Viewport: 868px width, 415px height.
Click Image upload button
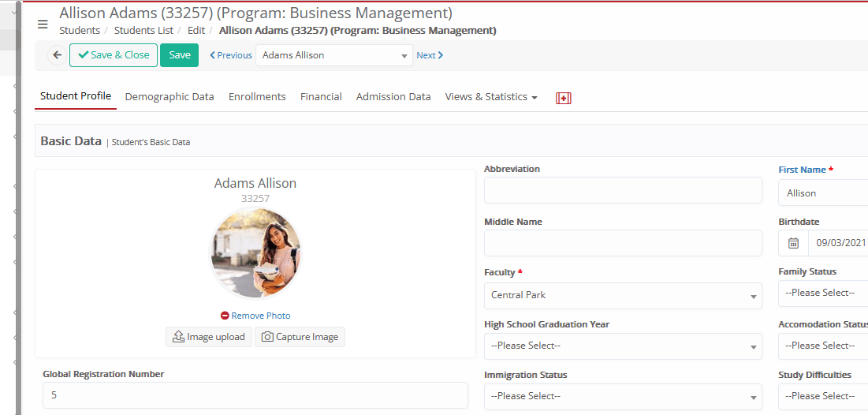point(209,337)
